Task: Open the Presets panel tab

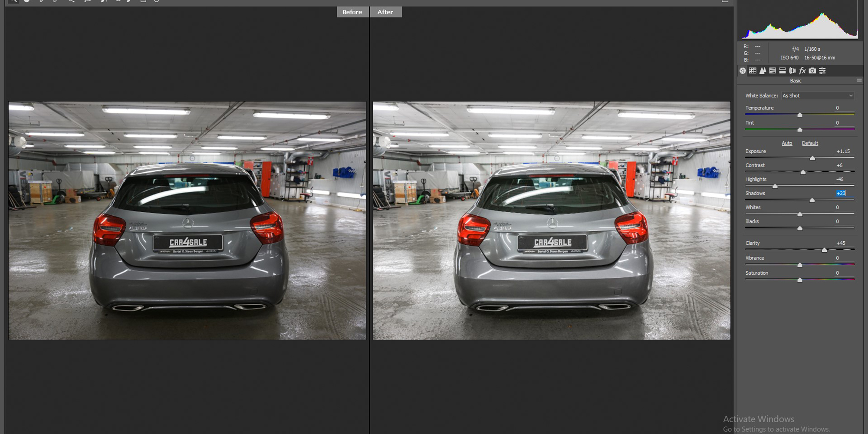Action: (x=822, y=71)
